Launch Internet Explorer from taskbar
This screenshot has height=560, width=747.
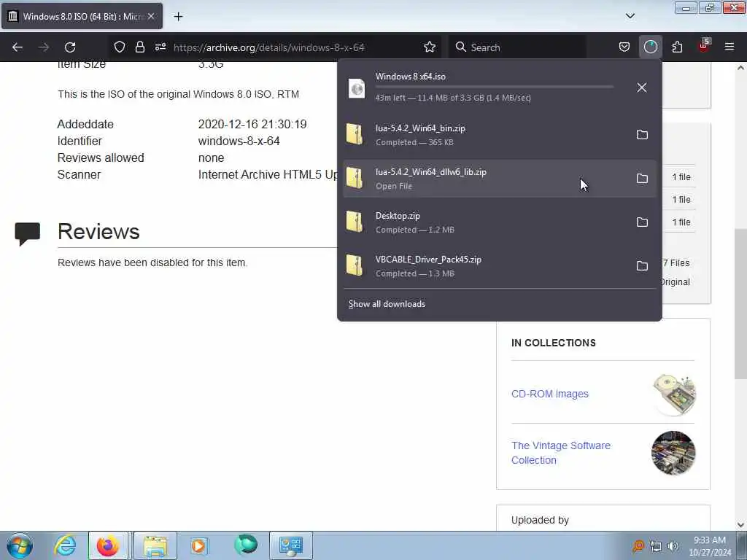[x=64, y=545]
